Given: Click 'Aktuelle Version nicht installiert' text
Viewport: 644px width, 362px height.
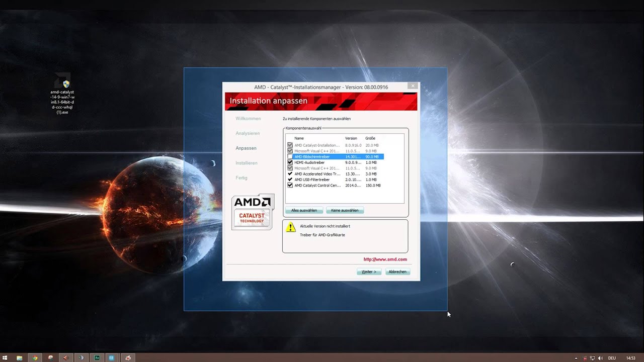Looking at the screenshot, I should click(325, 226).
